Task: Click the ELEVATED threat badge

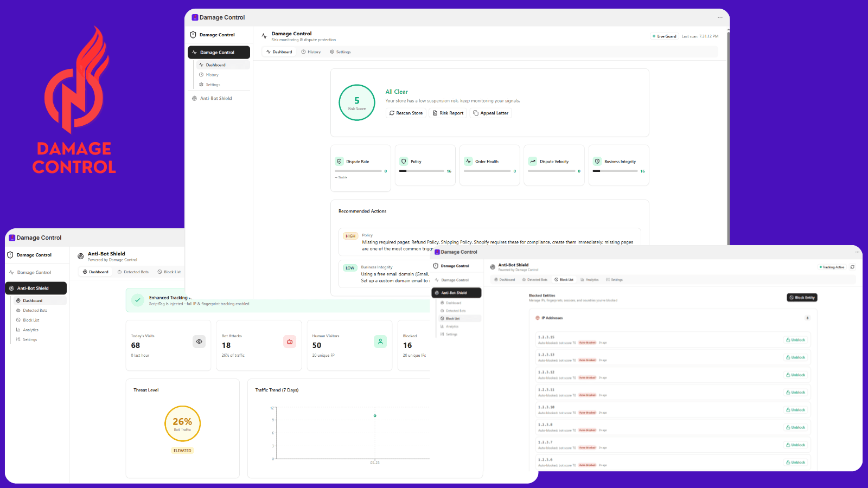Action: (x=182, y=451)
